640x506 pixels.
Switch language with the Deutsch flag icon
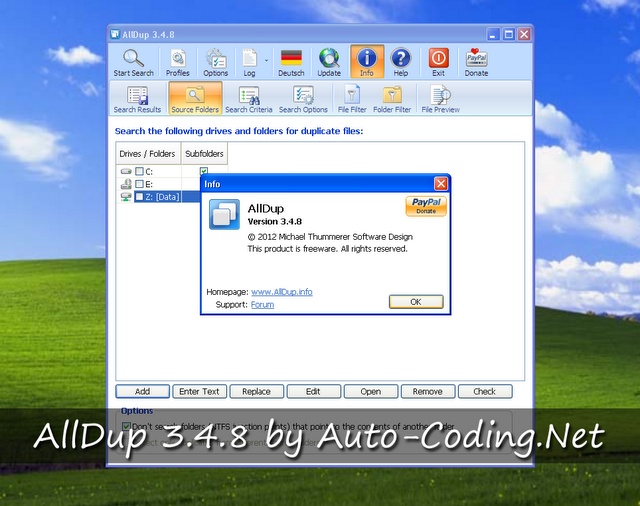[x=291, y=58]
